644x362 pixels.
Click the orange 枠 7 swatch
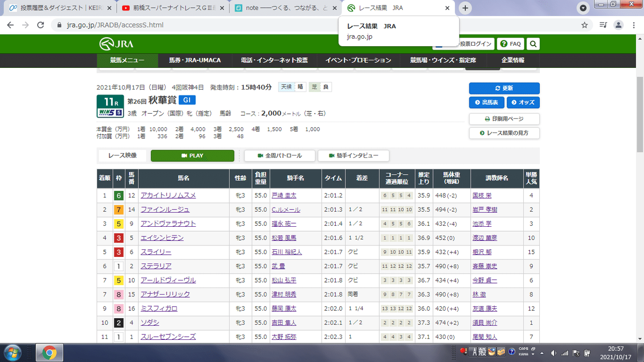pos(118,210)
